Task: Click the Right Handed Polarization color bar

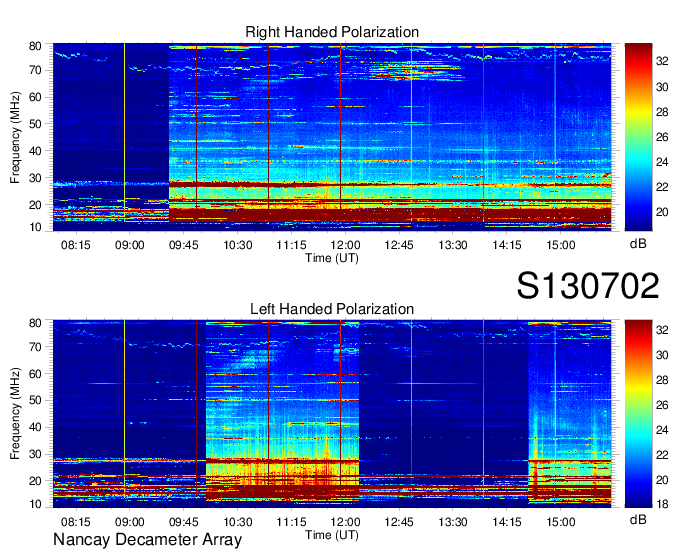Action: (638, 137)
